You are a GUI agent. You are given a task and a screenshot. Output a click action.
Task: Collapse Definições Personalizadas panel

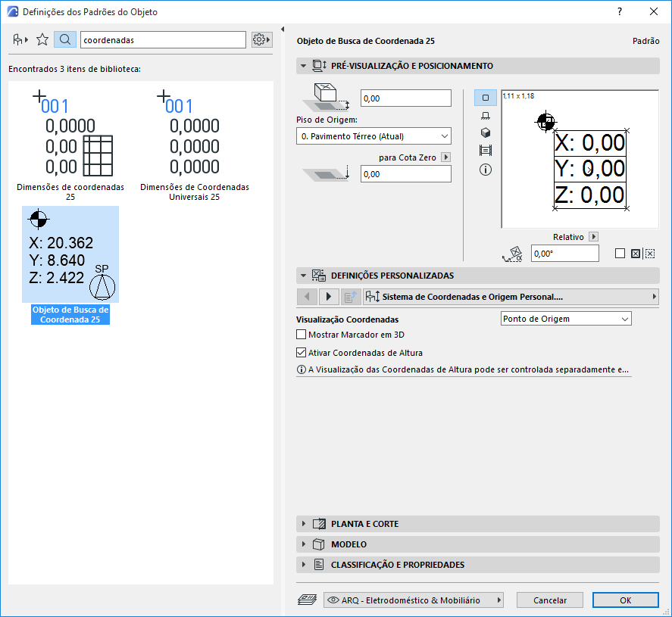pyautogui.click(x=304, y=276)
